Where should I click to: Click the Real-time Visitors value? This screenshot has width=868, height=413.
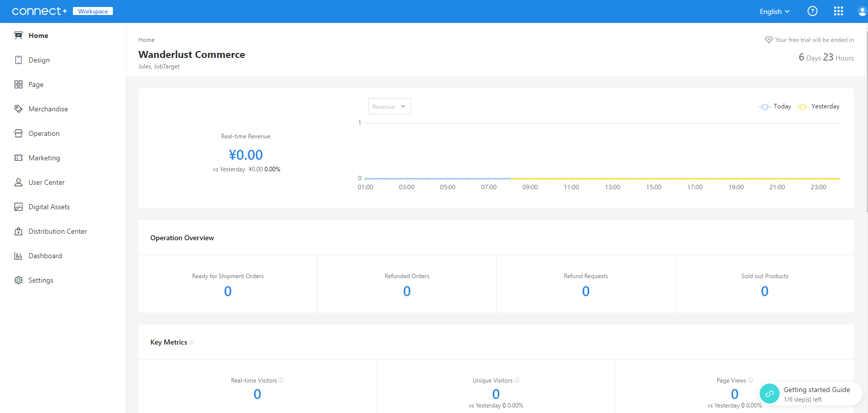click(x=257, y=394)
